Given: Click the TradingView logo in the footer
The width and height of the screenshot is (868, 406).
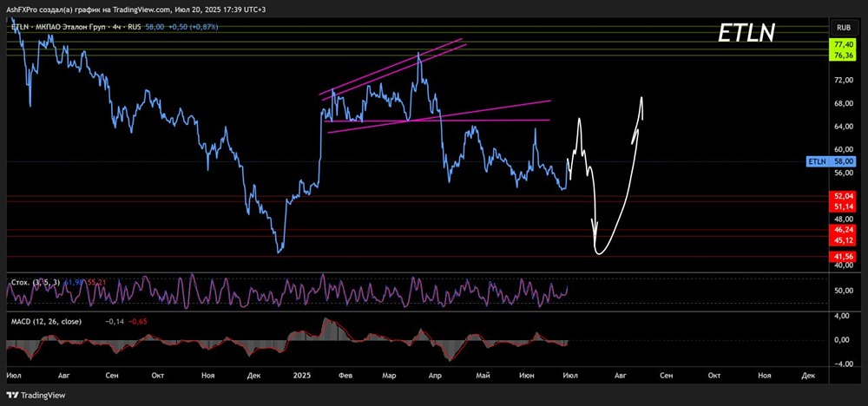Looking at the screenshot, I should [36, 396].
